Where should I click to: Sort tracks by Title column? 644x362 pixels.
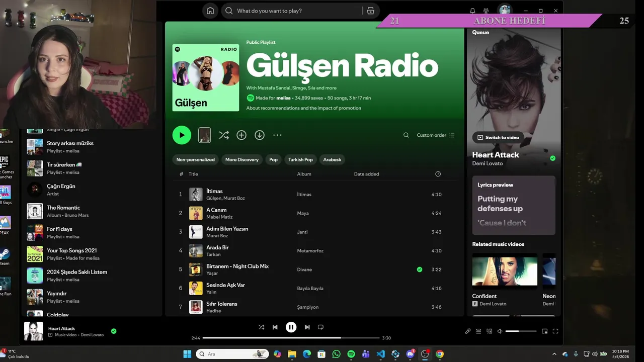[193, 174]
